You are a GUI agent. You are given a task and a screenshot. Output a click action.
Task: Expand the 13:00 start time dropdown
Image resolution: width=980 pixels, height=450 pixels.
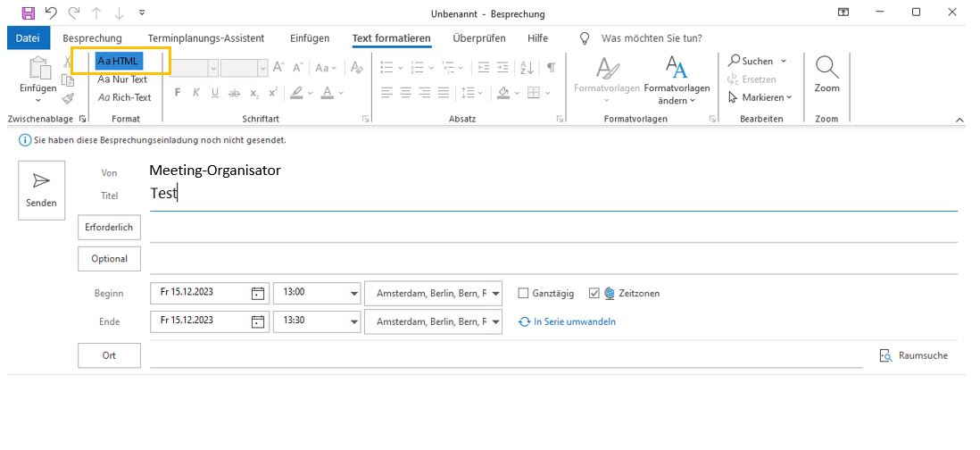coord(353,294)
